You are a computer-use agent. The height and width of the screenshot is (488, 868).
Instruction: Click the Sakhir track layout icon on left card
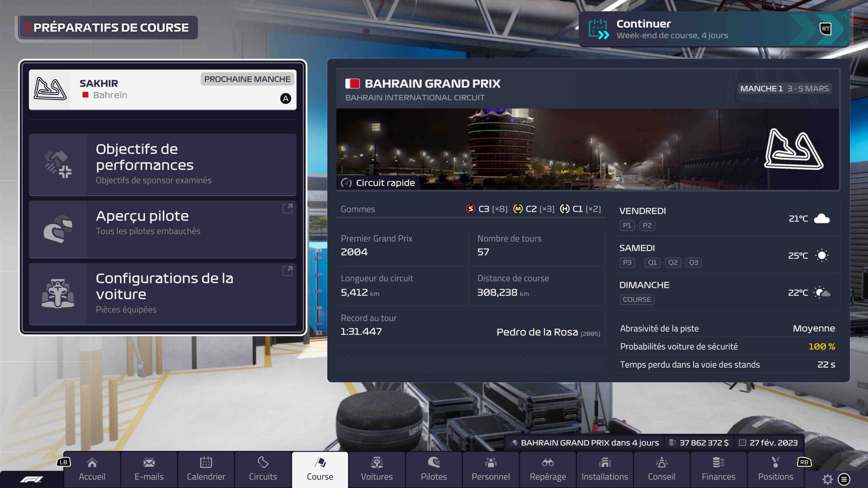(x=50, y=89)
